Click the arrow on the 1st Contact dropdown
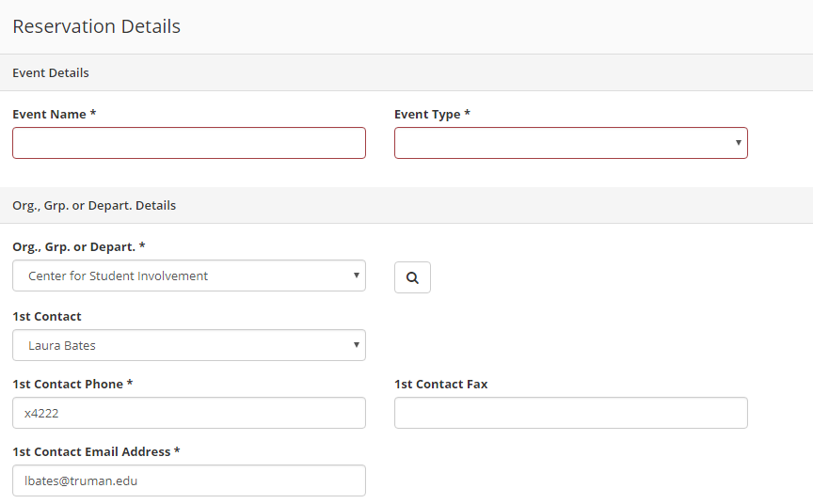This screenshot has width=813, height=504. 357,344
